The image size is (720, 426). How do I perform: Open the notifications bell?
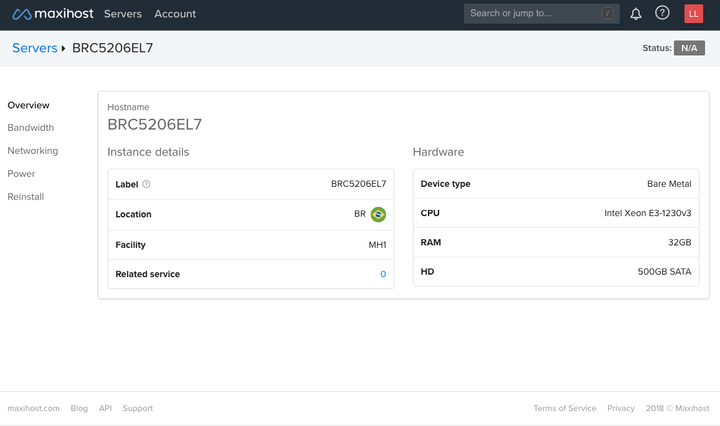(636, 14)
